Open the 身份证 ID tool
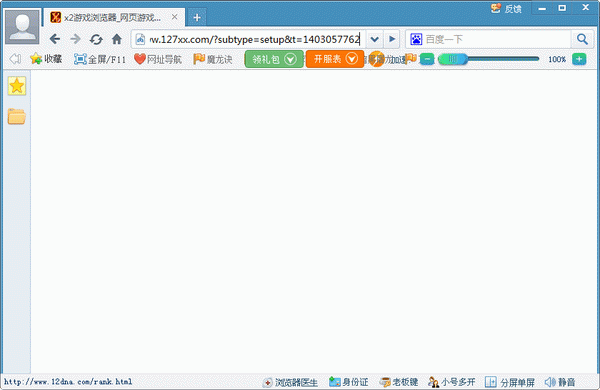Screen dimensions: 600x390 tap(349, 382)
